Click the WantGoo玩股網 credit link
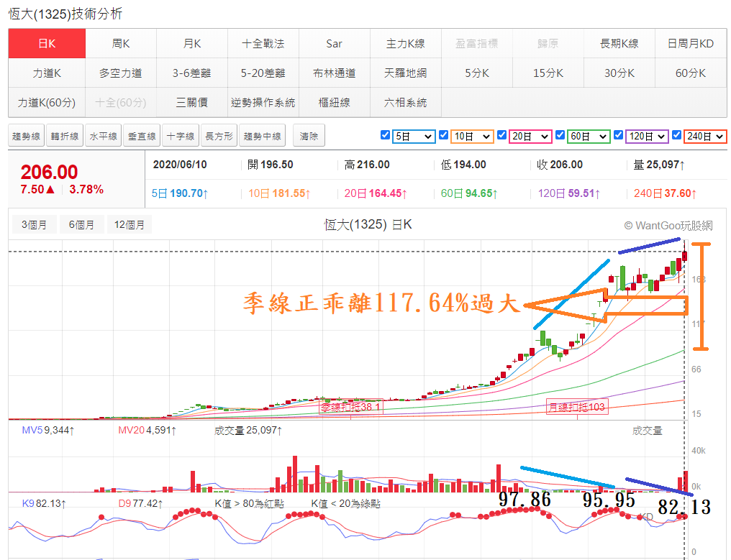 click(668, 226)
